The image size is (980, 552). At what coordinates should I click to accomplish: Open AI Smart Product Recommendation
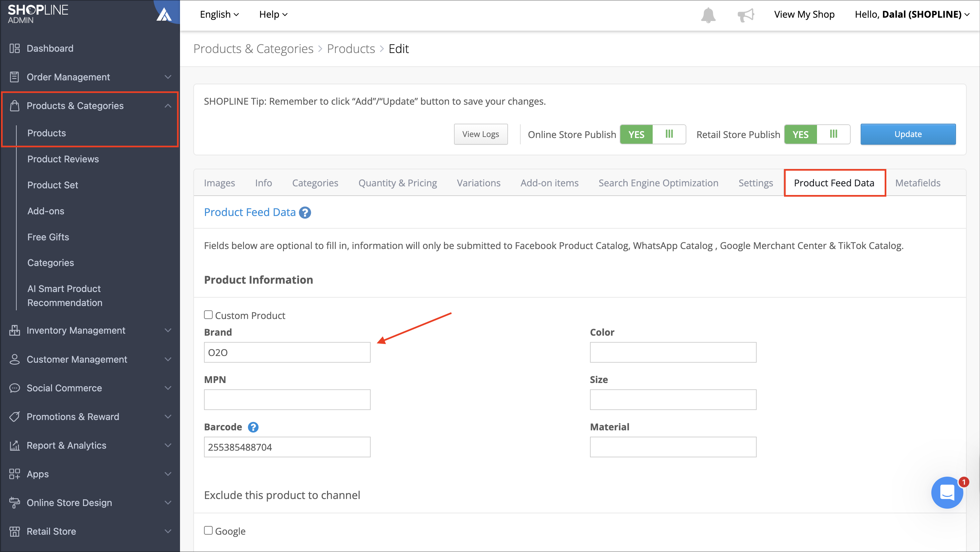tap(65, 296)
